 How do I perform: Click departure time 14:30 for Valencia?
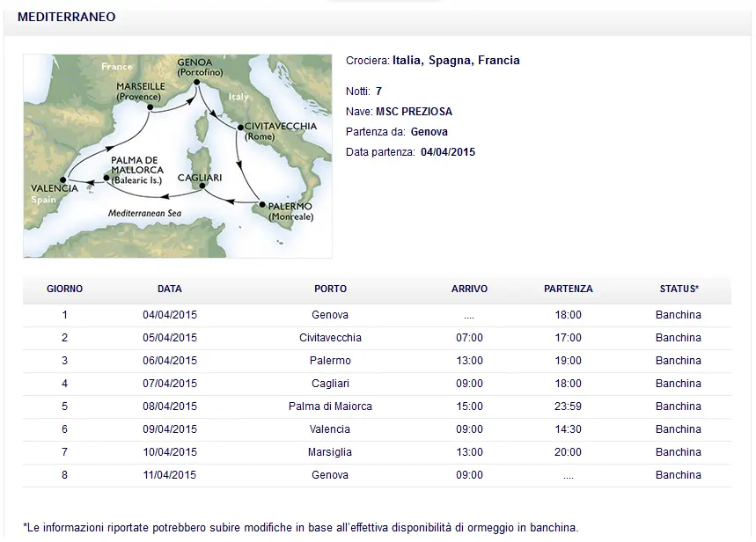[568, 429]
